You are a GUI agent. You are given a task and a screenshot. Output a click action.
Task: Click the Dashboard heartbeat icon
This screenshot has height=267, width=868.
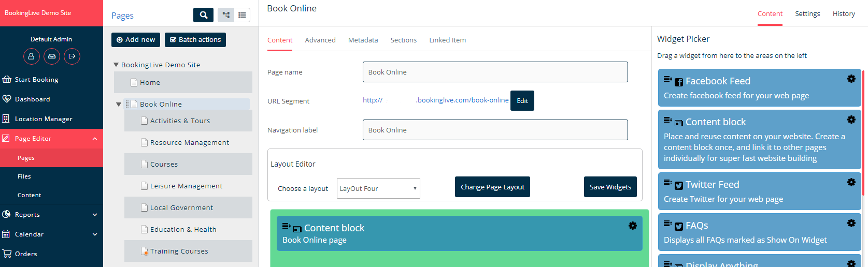point(7,99)
